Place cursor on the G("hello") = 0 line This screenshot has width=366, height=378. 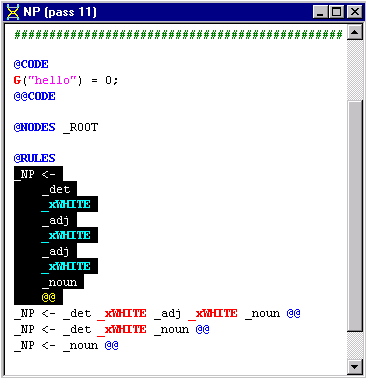66,80
